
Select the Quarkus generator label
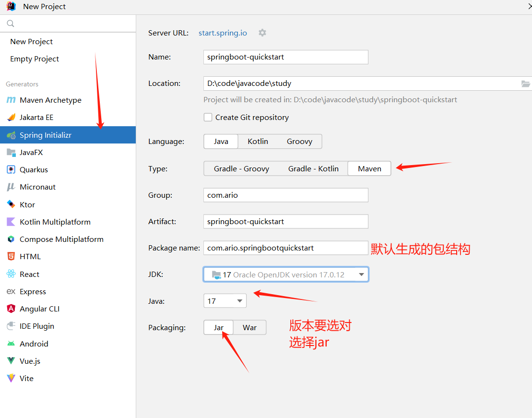click(x=34, y=169)
